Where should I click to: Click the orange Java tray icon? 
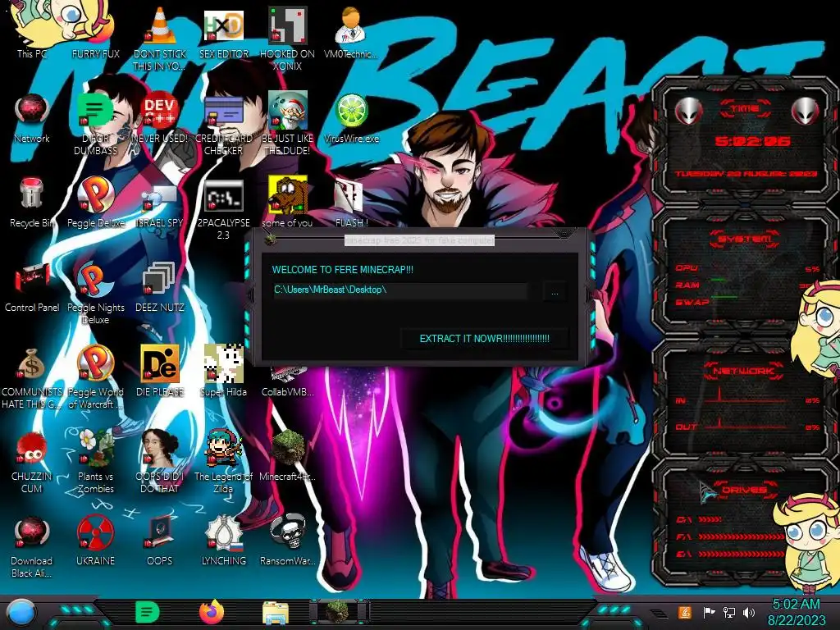(x=685, y=612)
